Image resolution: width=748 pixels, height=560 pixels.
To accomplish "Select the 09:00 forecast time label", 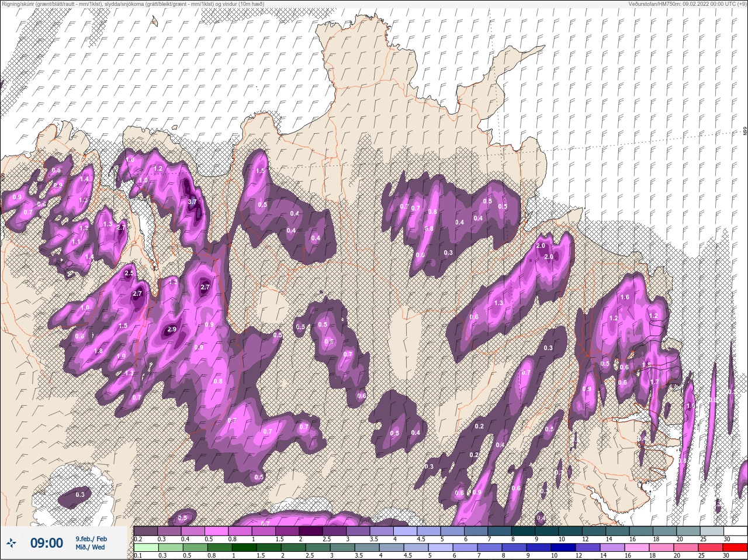I will click(46, 543).
